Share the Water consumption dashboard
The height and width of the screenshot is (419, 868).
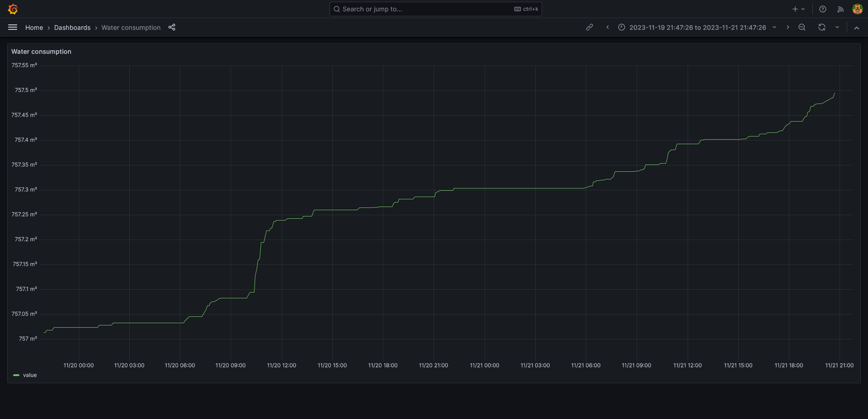172,28
